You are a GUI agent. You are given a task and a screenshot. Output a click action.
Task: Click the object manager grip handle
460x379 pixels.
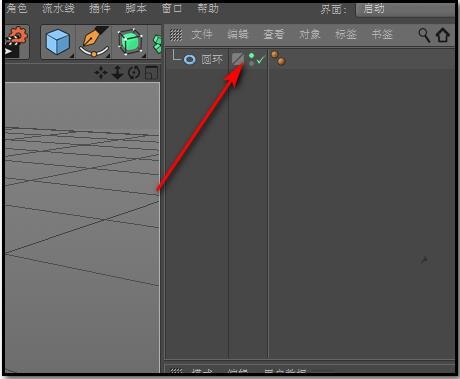coord(176,34)
